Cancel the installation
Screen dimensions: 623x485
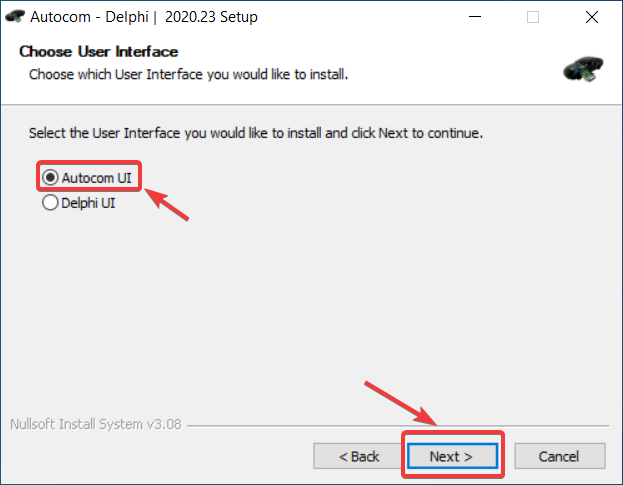(x=558, y=456)
